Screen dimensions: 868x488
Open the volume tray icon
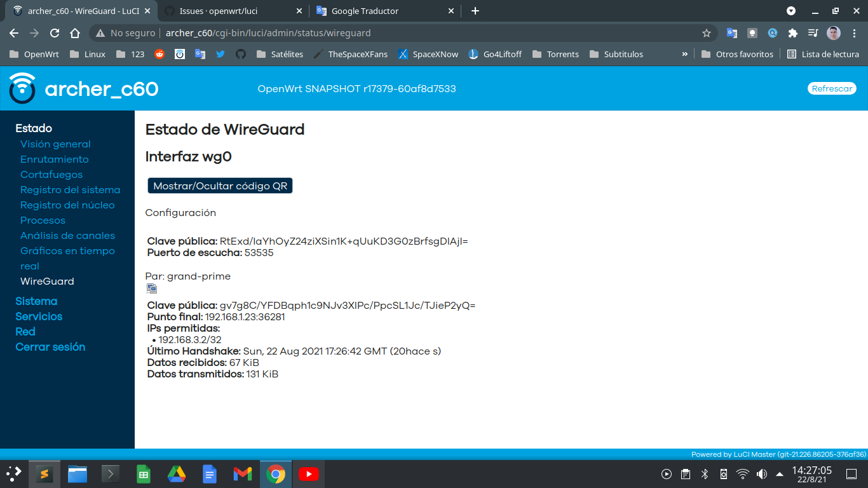(762, 474)
